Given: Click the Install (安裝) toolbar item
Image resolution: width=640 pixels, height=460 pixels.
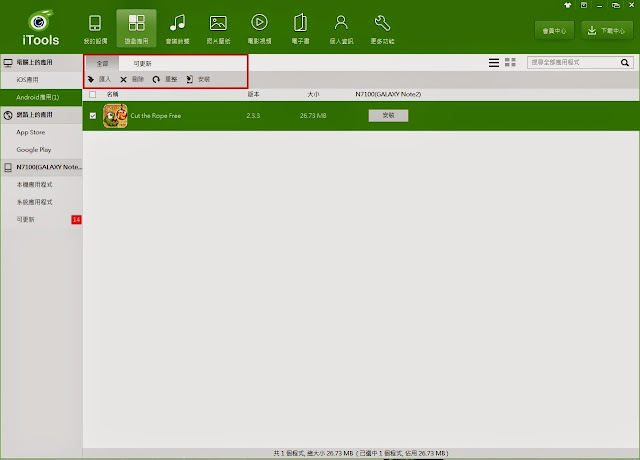Looking at the screenshot, I should (198, 79).
